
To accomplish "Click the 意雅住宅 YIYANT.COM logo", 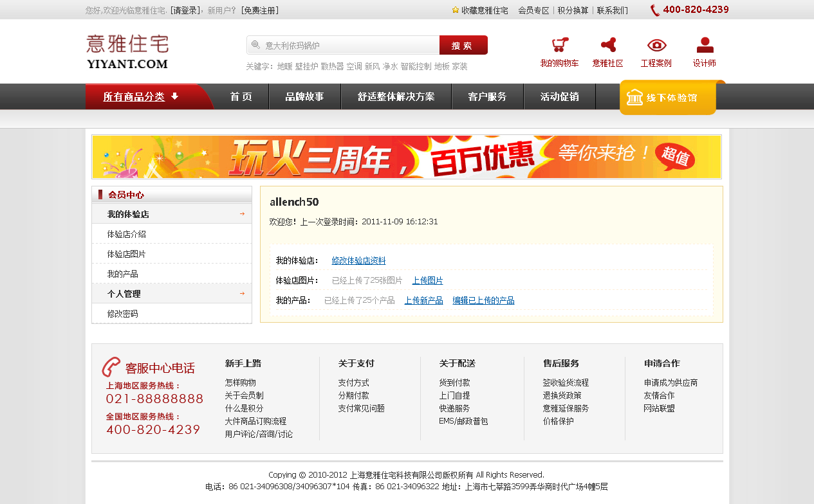I will click(127, 51).
